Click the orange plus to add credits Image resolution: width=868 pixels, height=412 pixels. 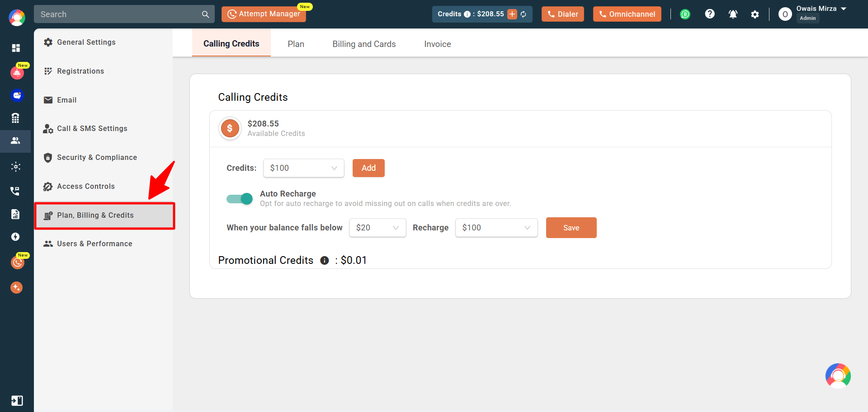tap(512, 14)
